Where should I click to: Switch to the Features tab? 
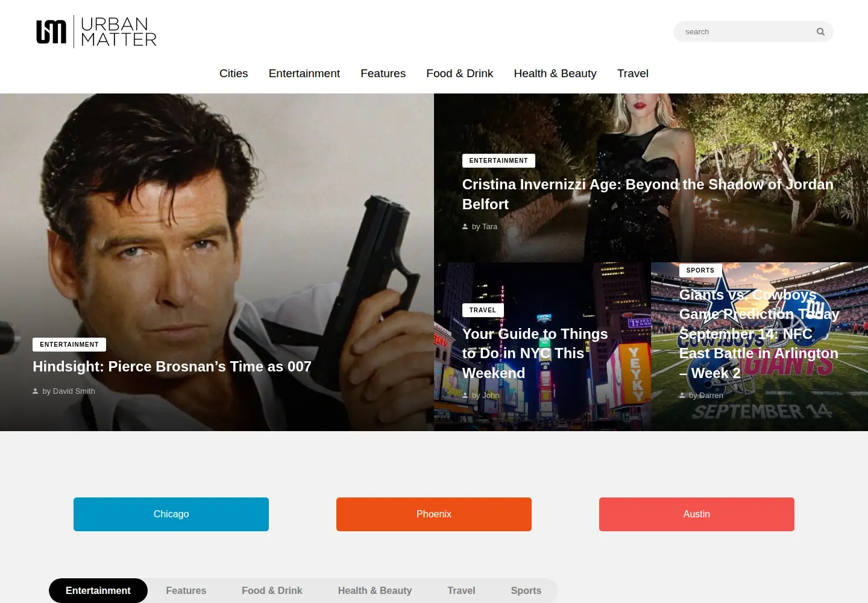(x=186, y=591)
